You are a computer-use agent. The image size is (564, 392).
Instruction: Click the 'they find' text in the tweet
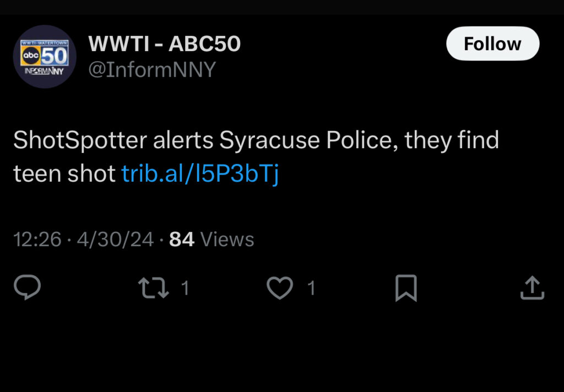coord(452,140)
